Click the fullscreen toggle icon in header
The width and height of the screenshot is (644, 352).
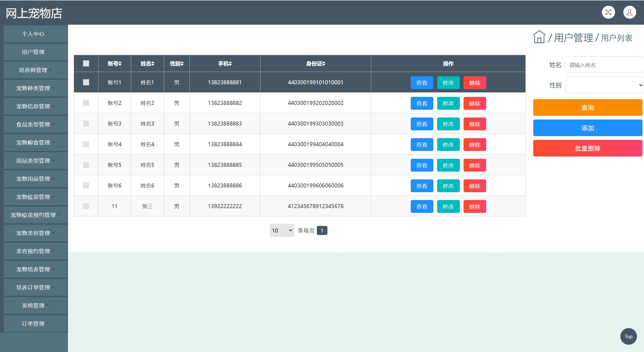(608, 12)
